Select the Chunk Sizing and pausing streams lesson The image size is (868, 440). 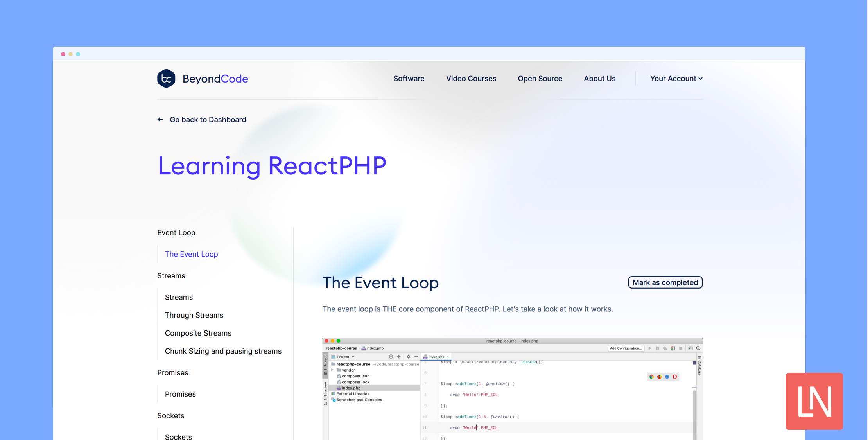tap(222, 351)
